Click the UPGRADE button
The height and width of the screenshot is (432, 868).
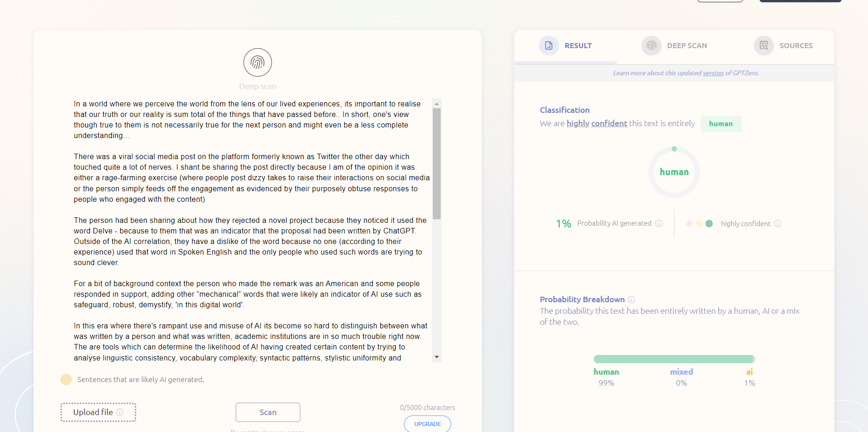pos(427,424)
